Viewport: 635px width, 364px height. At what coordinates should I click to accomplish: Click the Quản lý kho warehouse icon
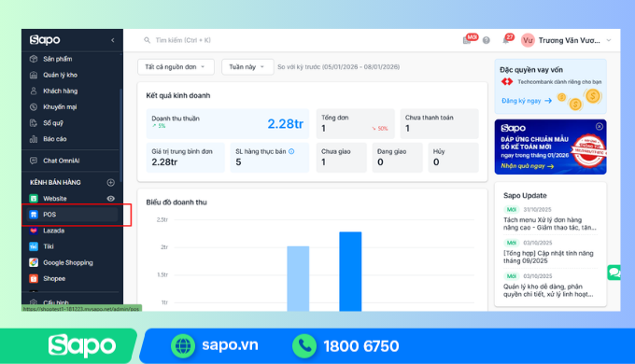pos(34,75)
